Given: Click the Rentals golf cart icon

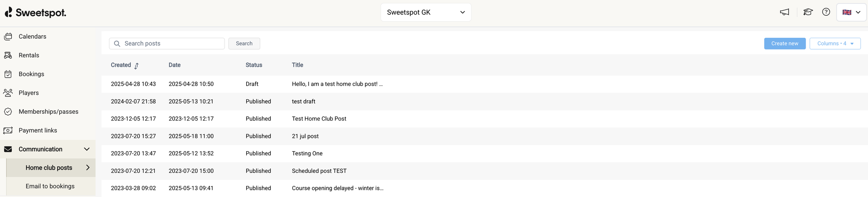Looking at the screenshot, I should (8, 56).
